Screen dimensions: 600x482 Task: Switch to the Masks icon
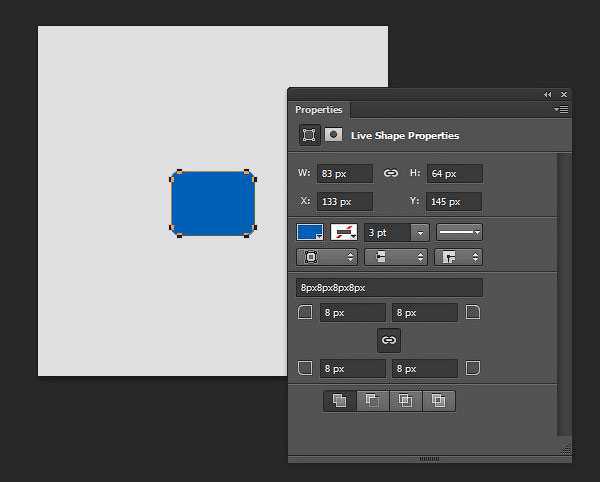click(333, 135)
